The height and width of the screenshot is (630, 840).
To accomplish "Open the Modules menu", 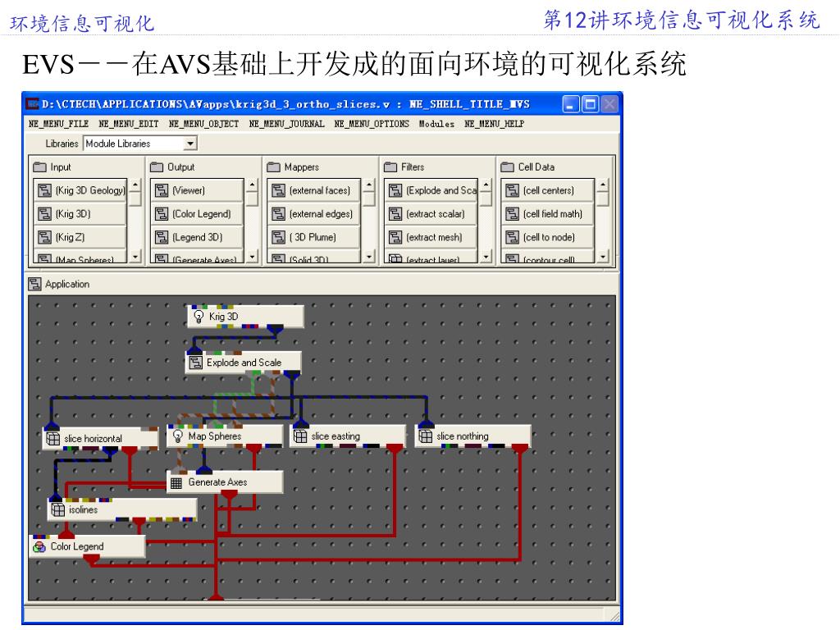I will point(436,124).
